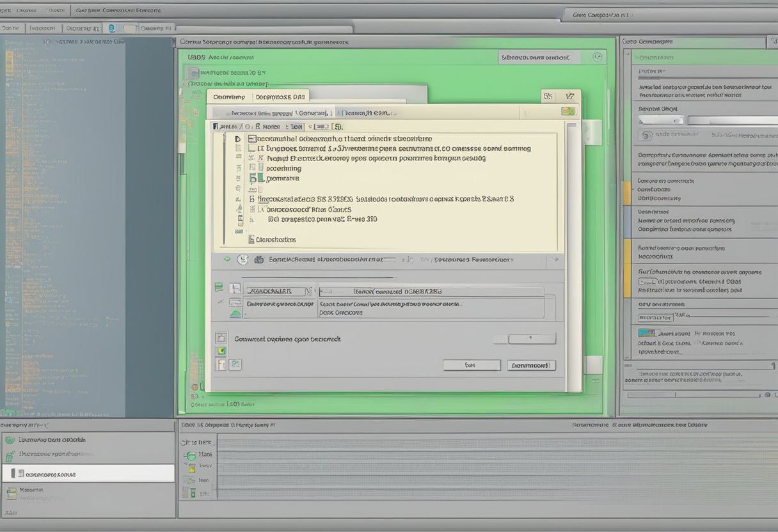Toggle the yellow-green checkbox at dialog bottom-left
The width and height of the screenshot is (778, 532).
click(x=221, y=351)
